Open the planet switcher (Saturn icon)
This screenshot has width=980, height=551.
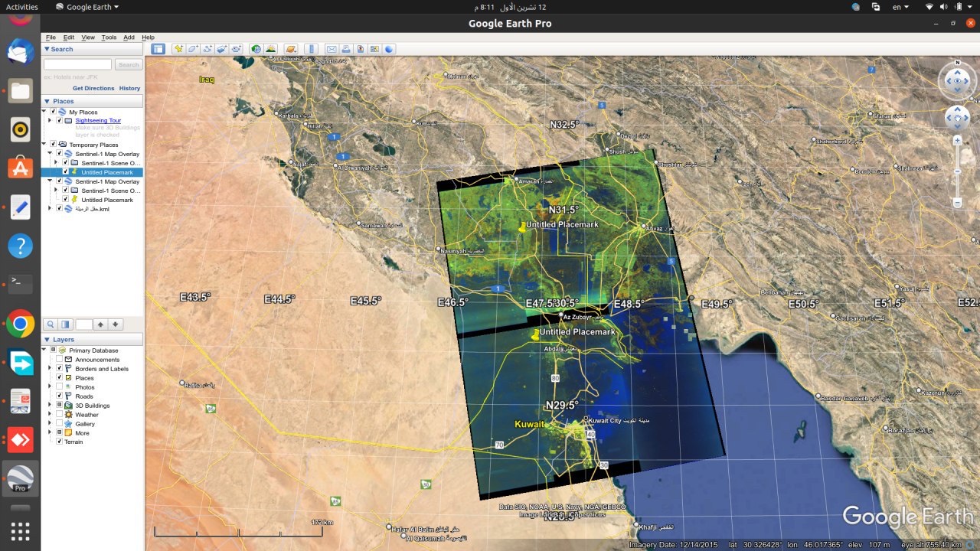pyautogui.click(x=291, y=49)
